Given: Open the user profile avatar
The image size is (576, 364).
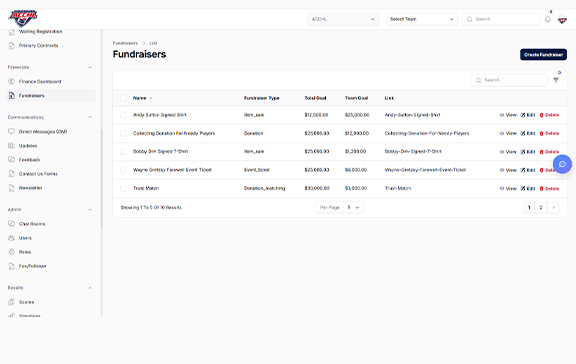Looking at the screenshot, I should [x=562, y=19].
